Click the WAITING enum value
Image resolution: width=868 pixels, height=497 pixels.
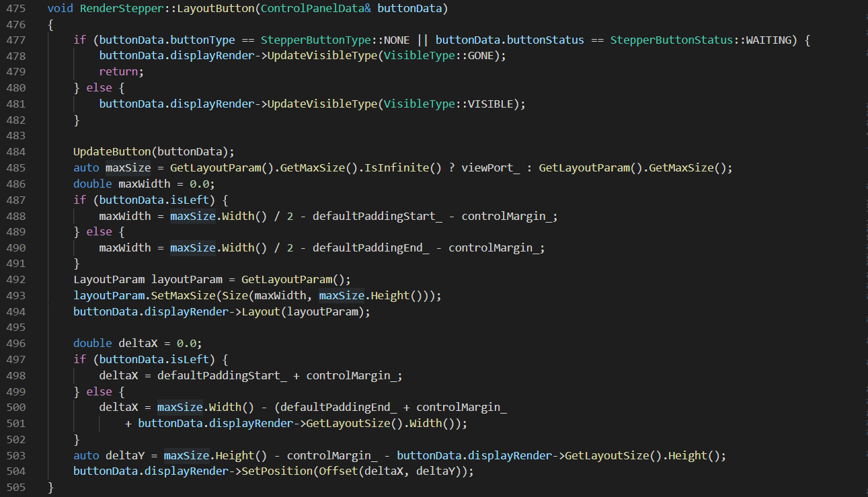point(768,40)
